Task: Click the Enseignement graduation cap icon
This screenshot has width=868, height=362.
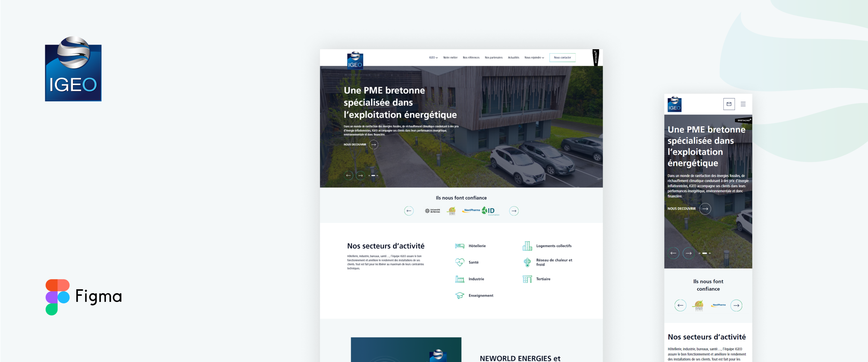Action: (459, 296)
